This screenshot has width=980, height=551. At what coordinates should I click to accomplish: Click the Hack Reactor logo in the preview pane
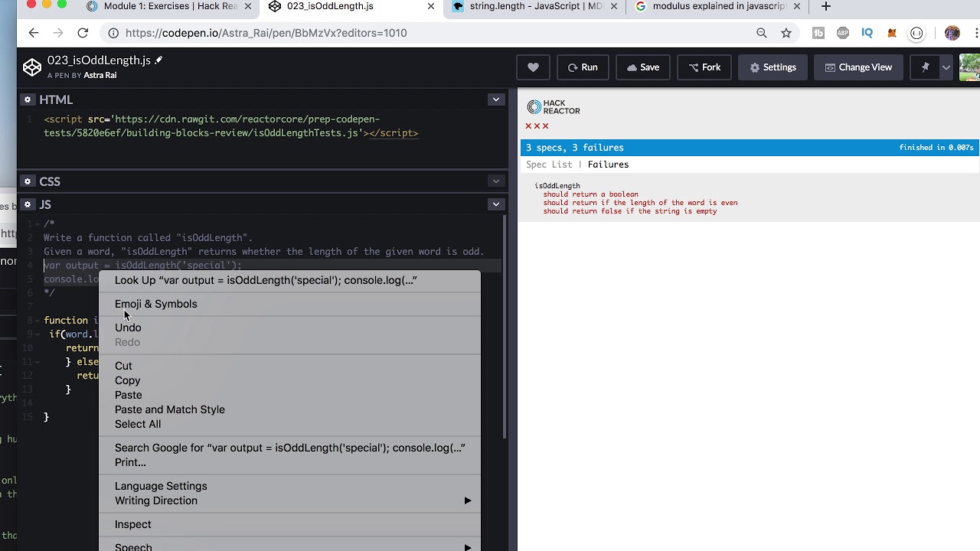(554, 107)
